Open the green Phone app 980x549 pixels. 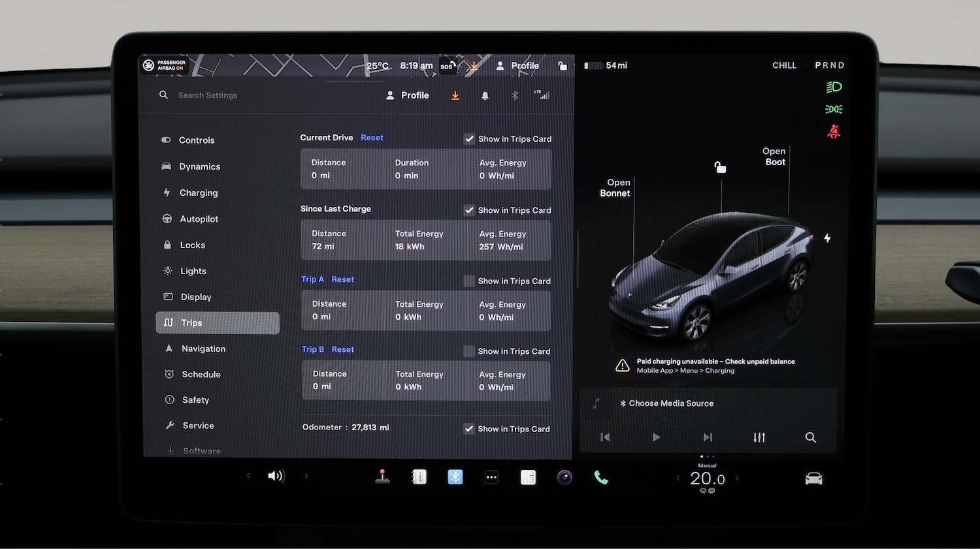pyautogui.click(x=601, y=477)
